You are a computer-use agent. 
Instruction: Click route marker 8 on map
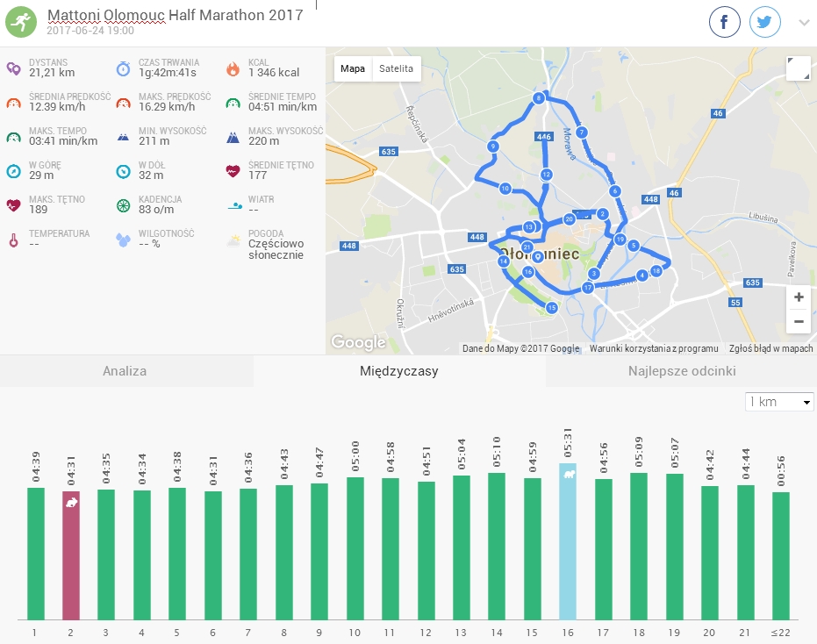coord(538,98)
